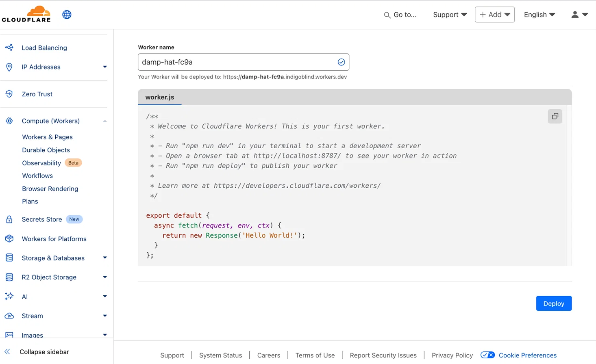Image resolution: width=596 pixels, height=364 pixels.
Task: Click the globe icon next to the logo
Action: point(67,15)
